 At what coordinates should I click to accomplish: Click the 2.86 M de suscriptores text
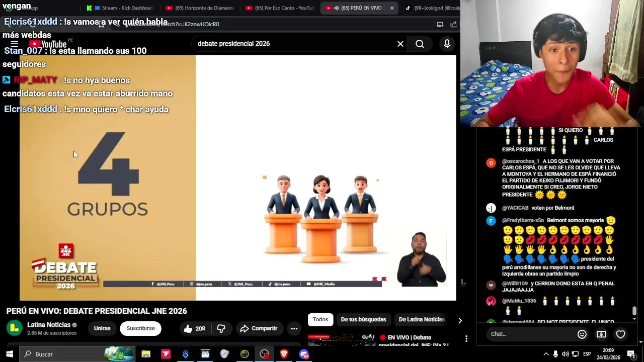click(52, 333)
